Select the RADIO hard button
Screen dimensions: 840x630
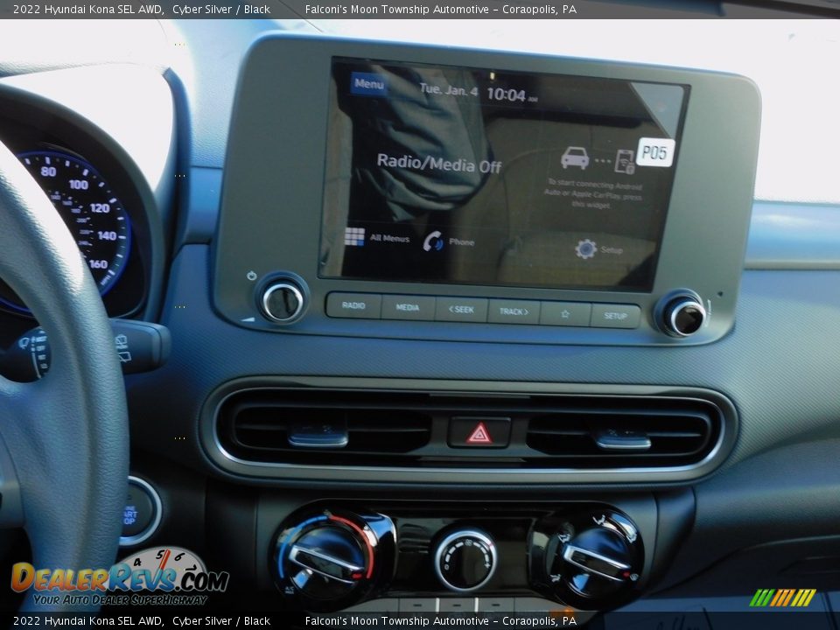(x=353, y=305)
